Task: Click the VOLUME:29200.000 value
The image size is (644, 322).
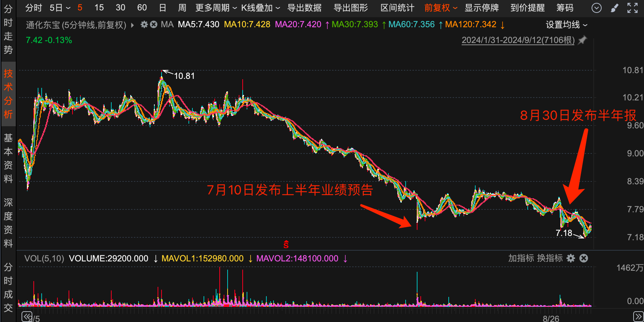Action: [108, 258]
